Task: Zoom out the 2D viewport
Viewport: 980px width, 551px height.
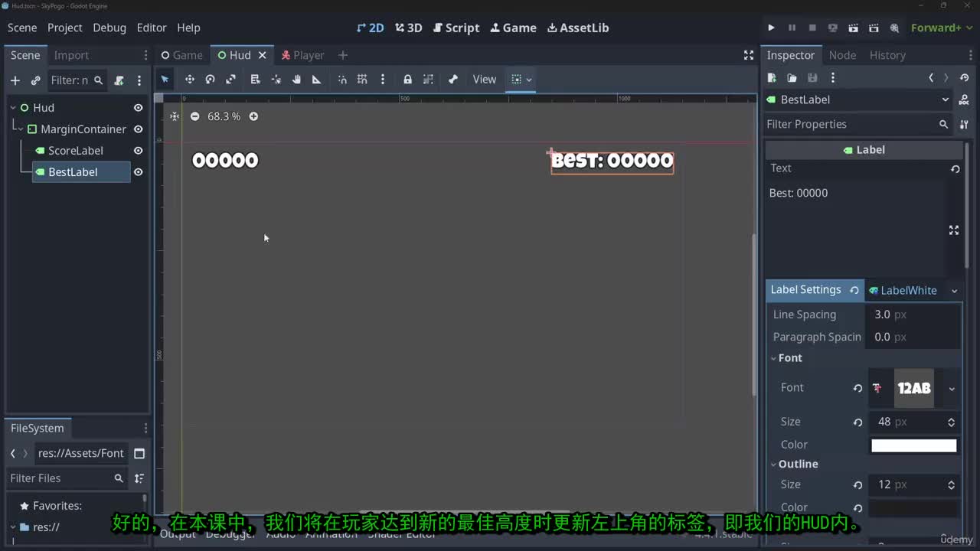Action: coord(194,116)
